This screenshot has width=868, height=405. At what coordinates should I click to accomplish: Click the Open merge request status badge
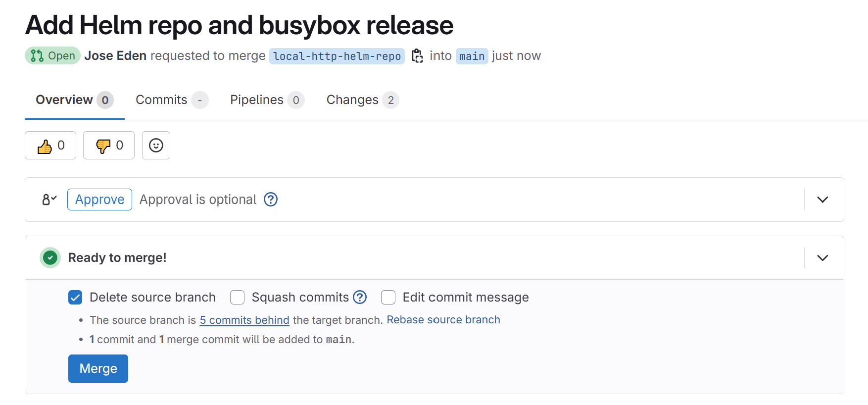point(53,56)
